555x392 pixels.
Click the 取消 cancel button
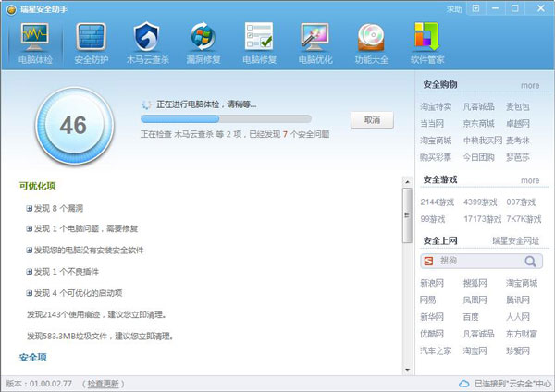pos(372,120)
